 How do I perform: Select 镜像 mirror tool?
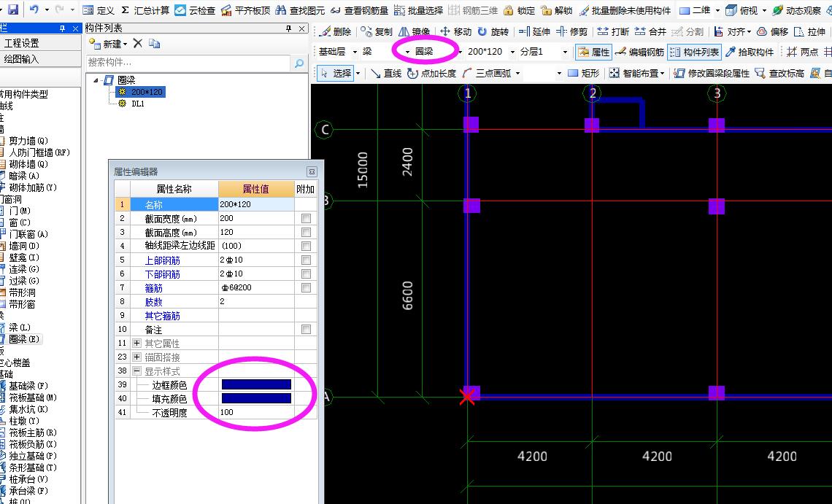tap(415, 31)
